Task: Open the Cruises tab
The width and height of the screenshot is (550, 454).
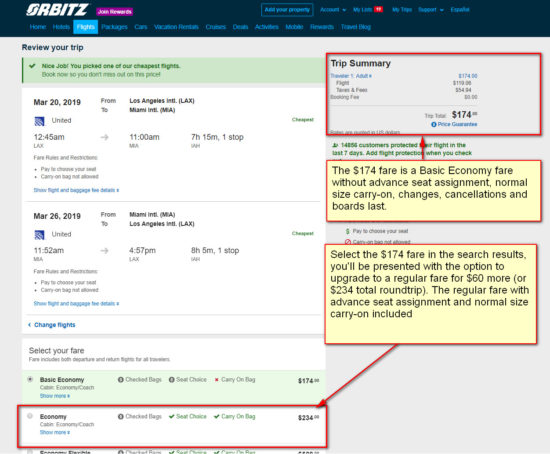Action: [x=215, y=27]
